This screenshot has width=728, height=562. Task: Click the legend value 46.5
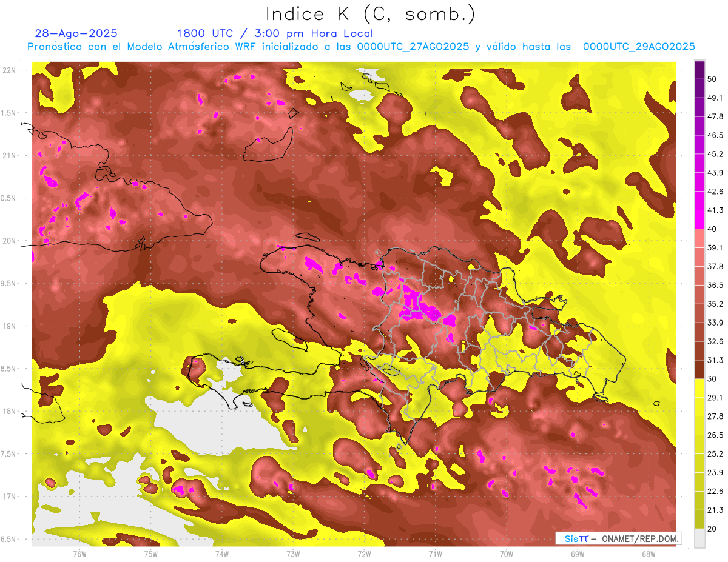click(x=715, y=135)
